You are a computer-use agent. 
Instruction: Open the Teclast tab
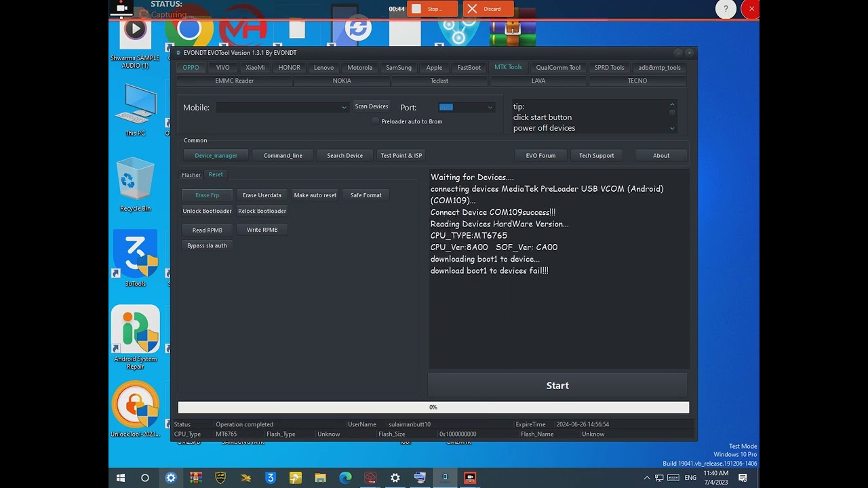[439, 81]
